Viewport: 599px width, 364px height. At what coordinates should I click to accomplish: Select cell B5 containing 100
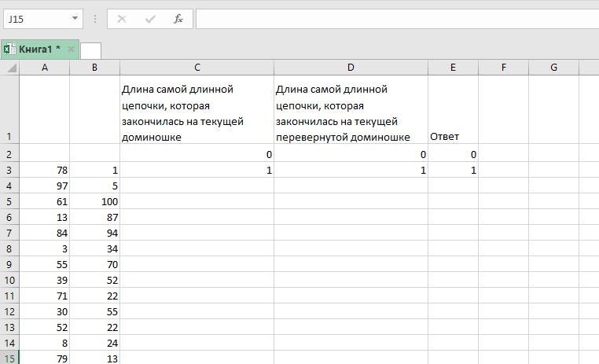pos(94,203)
